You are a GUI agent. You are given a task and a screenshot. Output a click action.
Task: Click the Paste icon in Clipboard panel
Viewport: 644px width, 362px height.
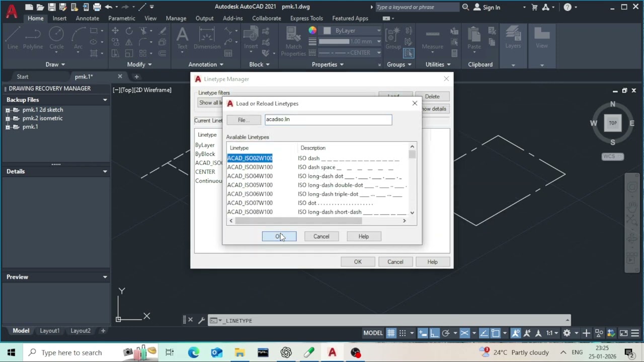pyautogui.click(x=474, y=38)
